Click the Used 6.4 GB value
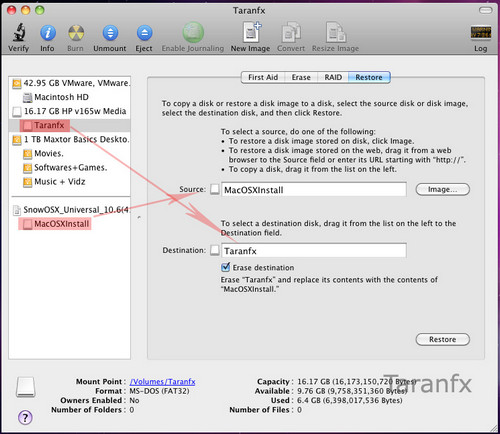 pyautogui.click(x=350, y=400)
